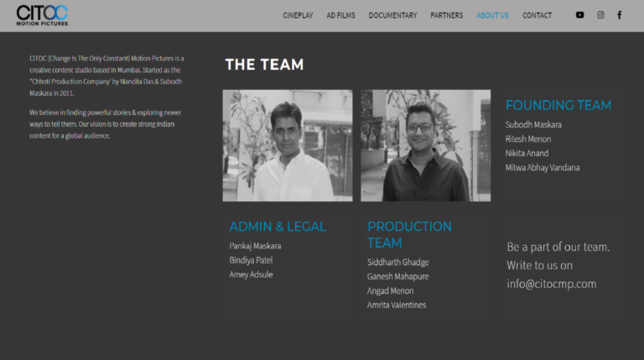This screenshot has height=360, width=644.
Task: Select the About Us menu item
Action: tap(492, 16)
